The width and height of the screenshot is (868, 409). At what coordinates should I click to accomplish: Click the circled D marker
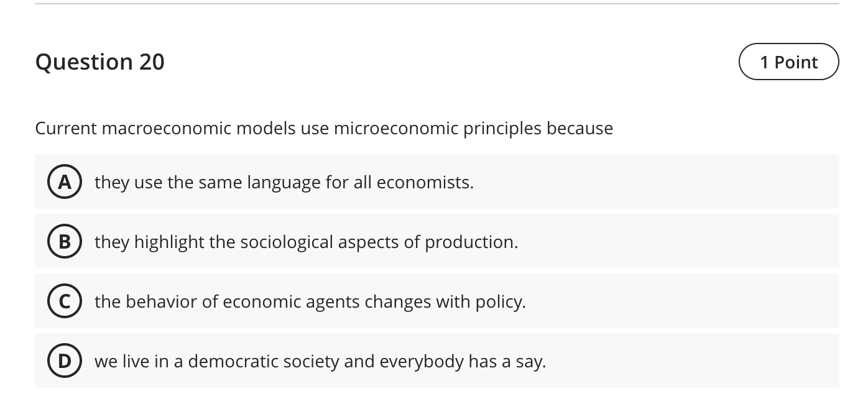tap(65, 361)
